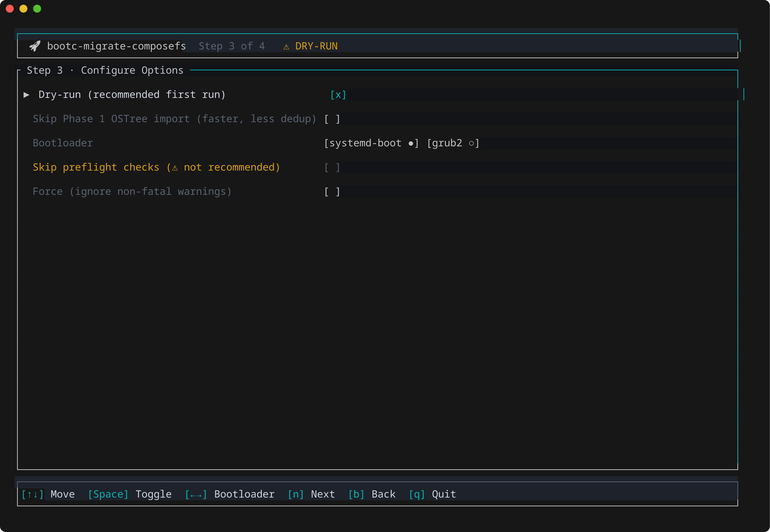Click the bootc-migrate-composefs title

coord(117,46)
